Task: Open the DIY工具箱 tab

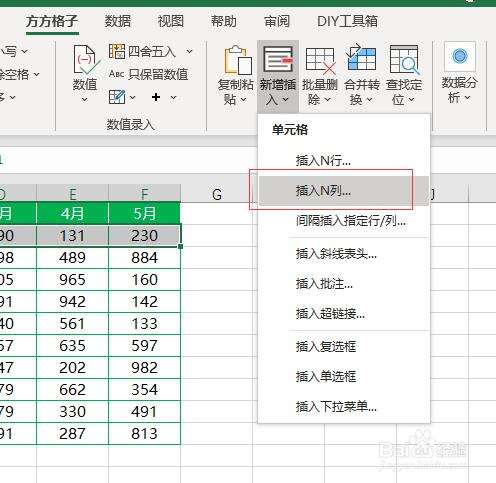Action: [x=347, y=21]
